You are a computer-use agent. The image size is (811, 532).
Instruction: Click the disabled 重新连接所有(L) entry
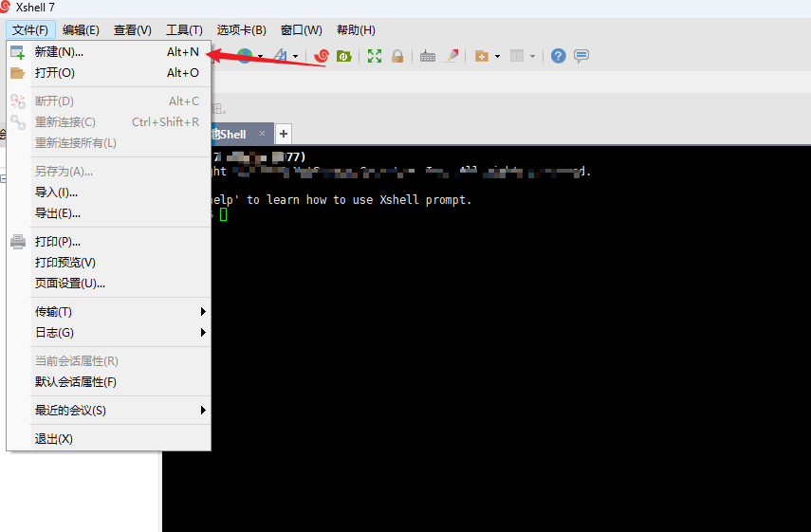pyautogui.click(x=109, y=143)
